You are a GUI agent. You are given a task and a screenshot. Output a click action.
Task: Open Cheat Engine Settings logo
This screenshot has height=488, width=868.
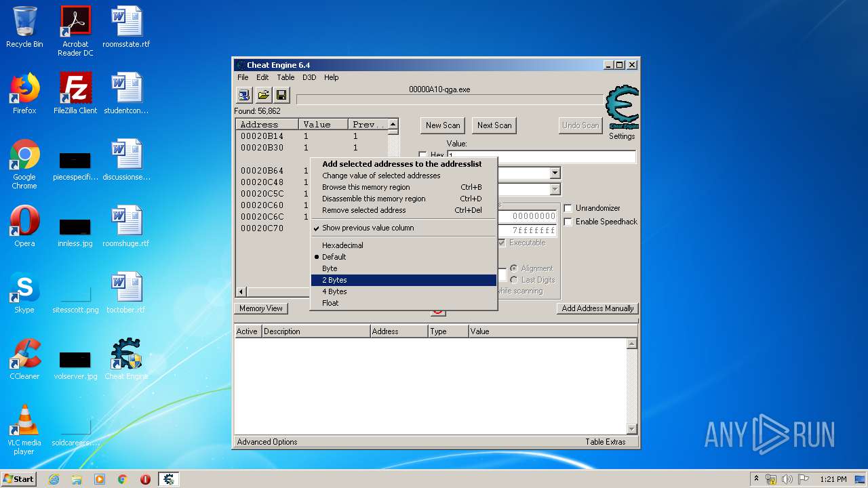[x=622, y=107]
